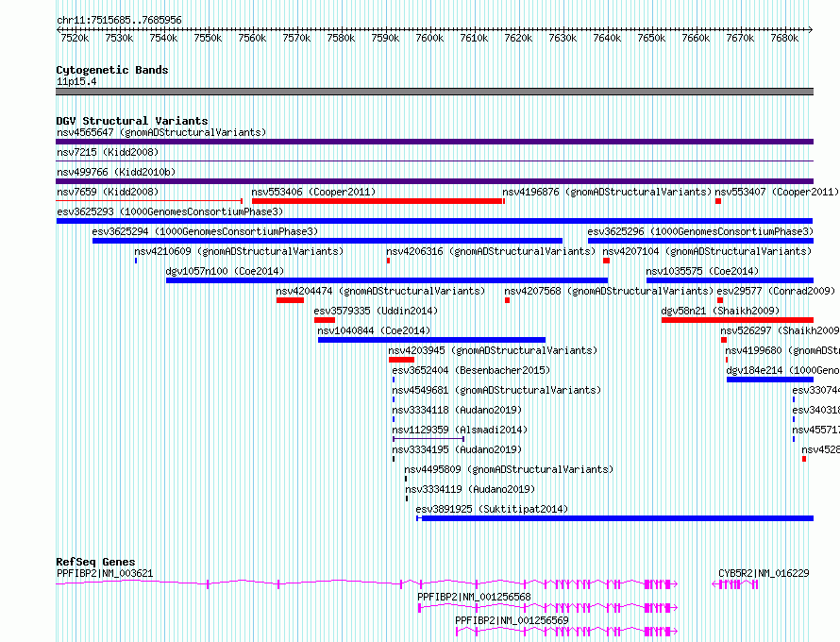Open variant nsv4565647 gnomAD label
Image resolution: width=840 pixels, height=642 pixels.
point(161,132)
